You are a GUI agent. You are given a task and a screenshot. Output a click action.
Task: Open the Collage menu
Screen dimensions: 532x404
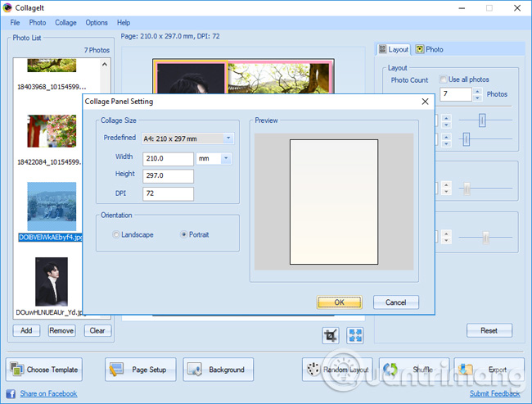pos(65,22)
